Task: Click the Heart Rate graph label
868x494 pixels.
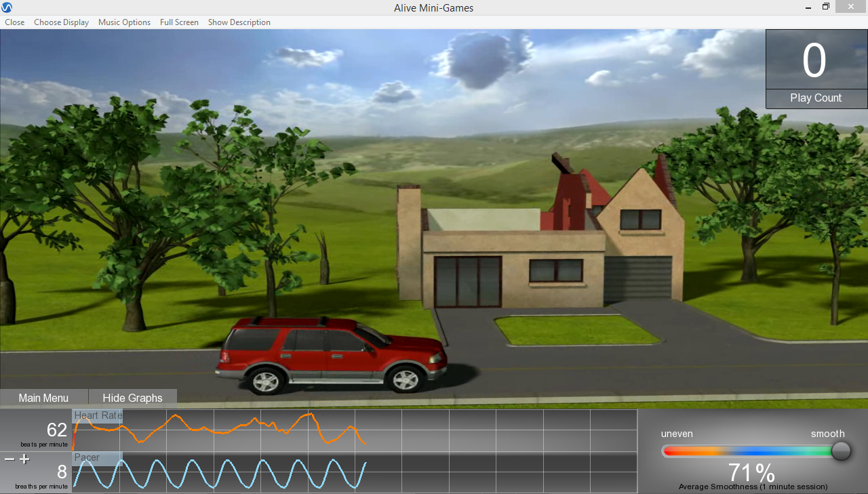Action: tap(98, 415)
